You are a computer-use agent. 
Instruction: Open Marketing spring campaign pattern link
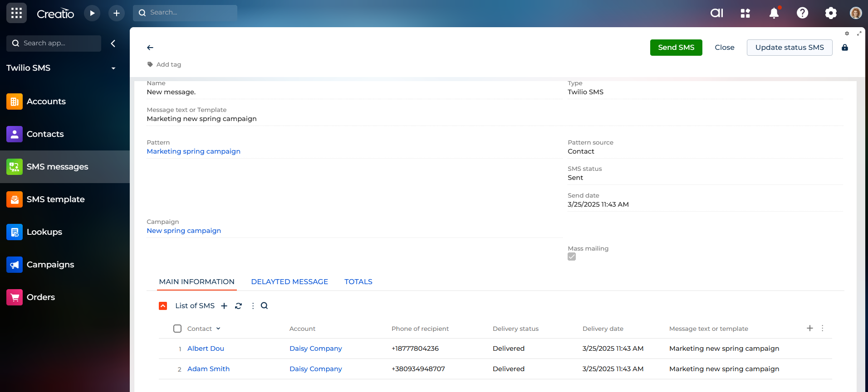194,151
